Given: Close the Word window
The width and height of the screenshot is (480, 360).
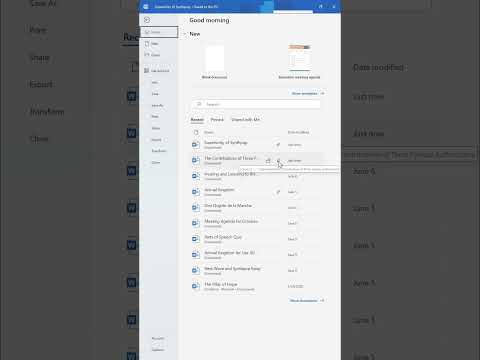Looking at the screenshot, I should point(334,6).
